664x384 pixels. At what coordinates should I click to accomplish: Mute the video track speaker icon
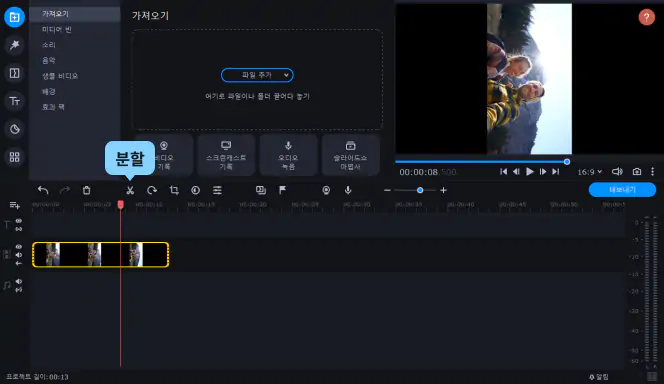[19, 255]
